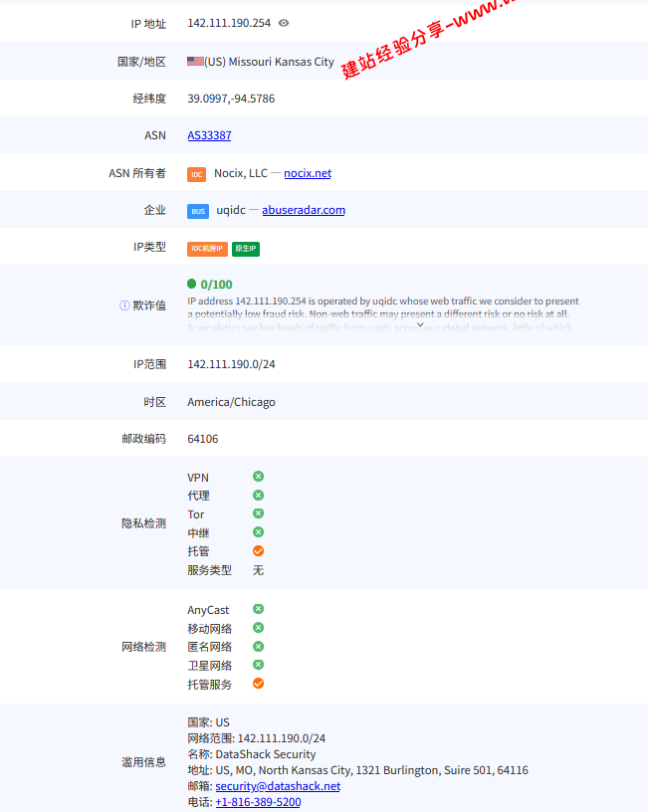The width and height of the screenshot is (648, 812).
Task: Click the 1321 Burlington address line
Action: (x=358, y=770)
